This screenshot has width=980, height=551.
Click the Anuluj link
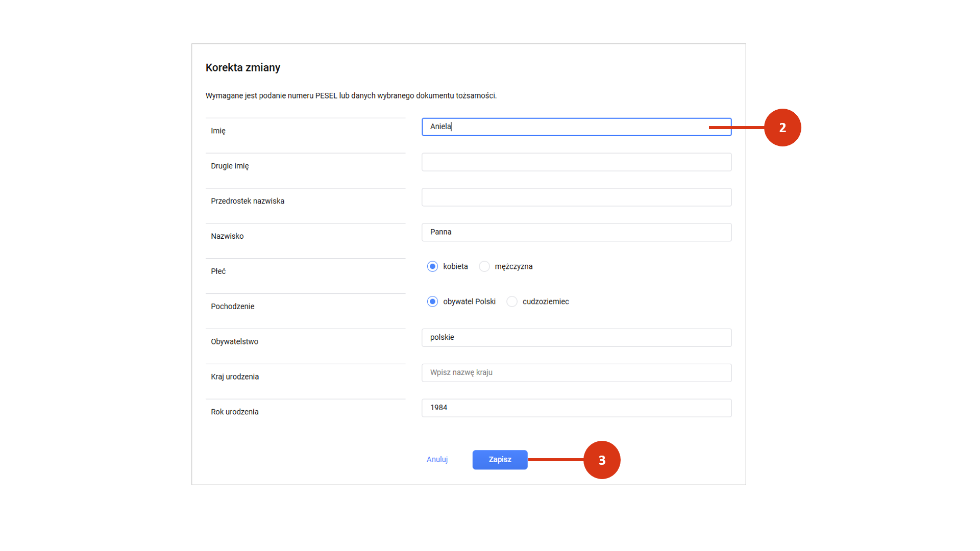(437, 460)
